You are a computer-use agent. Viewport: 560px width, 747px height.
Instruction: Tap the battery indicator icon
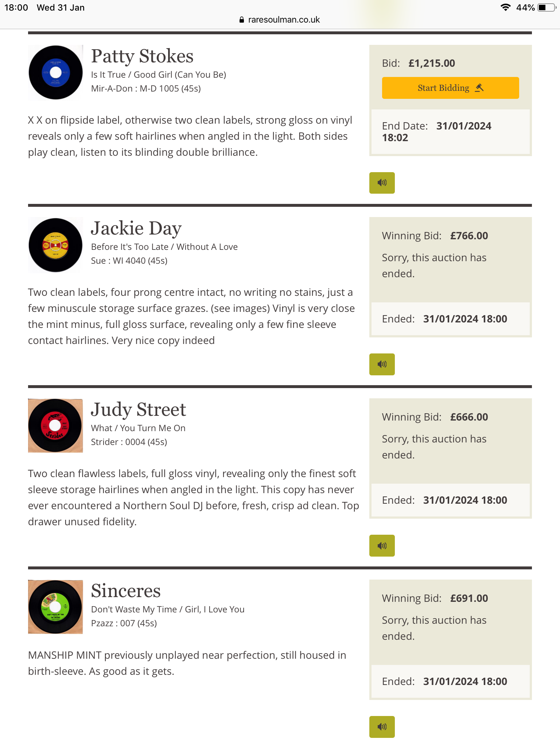coord(547,7)
